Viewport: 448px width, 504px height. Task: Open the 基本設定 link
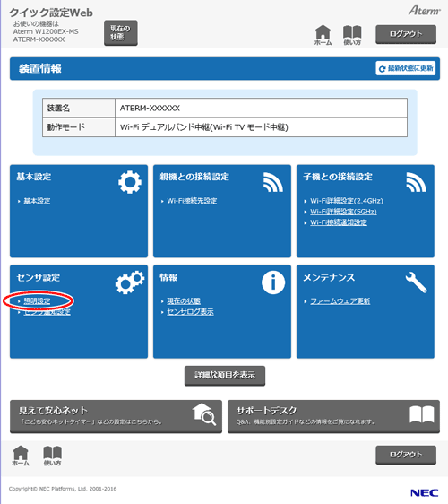(37, 201)
